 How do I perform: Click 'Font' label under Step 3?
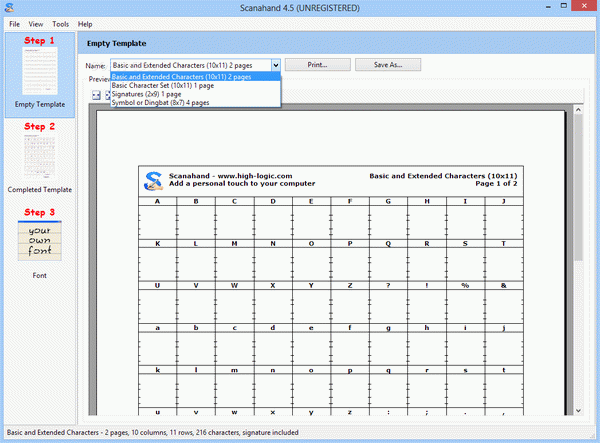click(x=39, y=275)
